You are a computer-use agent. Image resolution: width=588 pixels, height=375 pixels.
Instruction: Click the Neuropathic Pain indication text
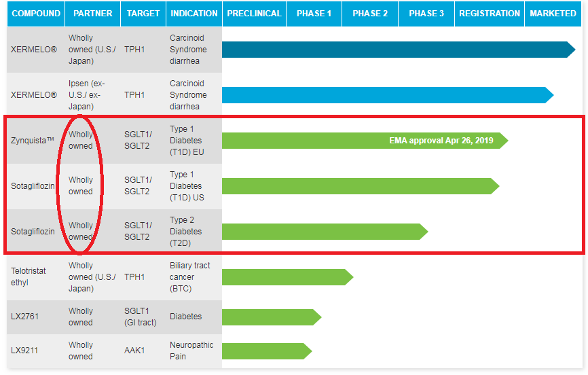pos(190,351)
